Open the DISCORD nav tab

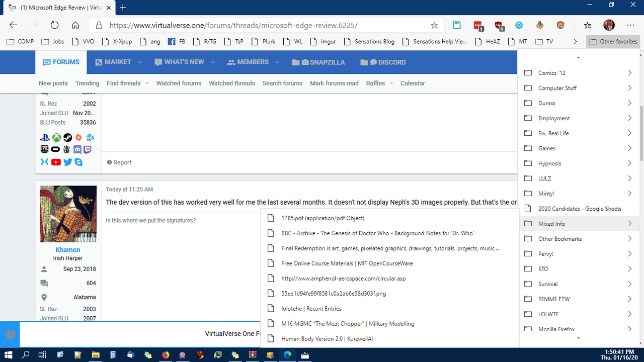pos(383,62)
